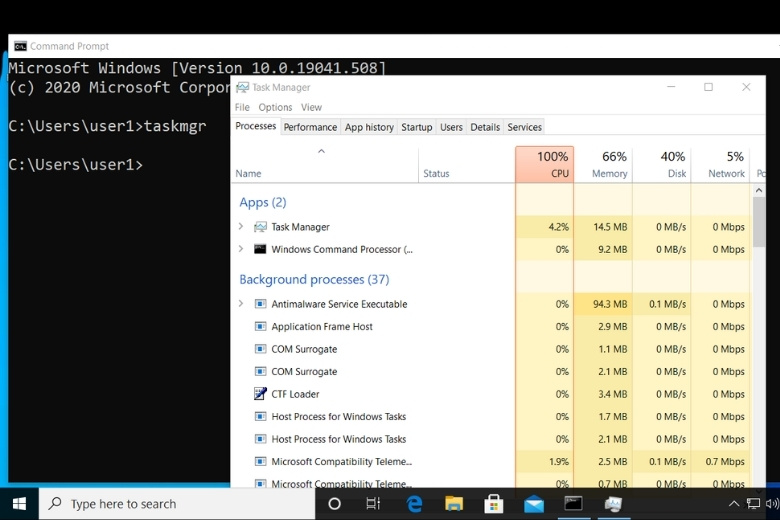The width and height of the screenshot is (780, 520).
Task: Select the Processes tab
Action: pyautogui.click(x=256, y=126)
